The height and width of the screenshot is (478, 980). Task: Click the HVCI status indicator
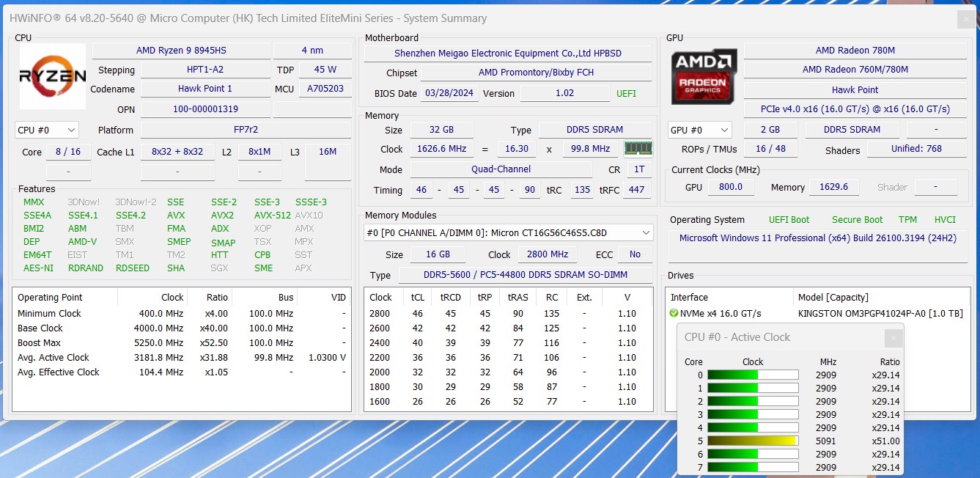click(945, 220)
